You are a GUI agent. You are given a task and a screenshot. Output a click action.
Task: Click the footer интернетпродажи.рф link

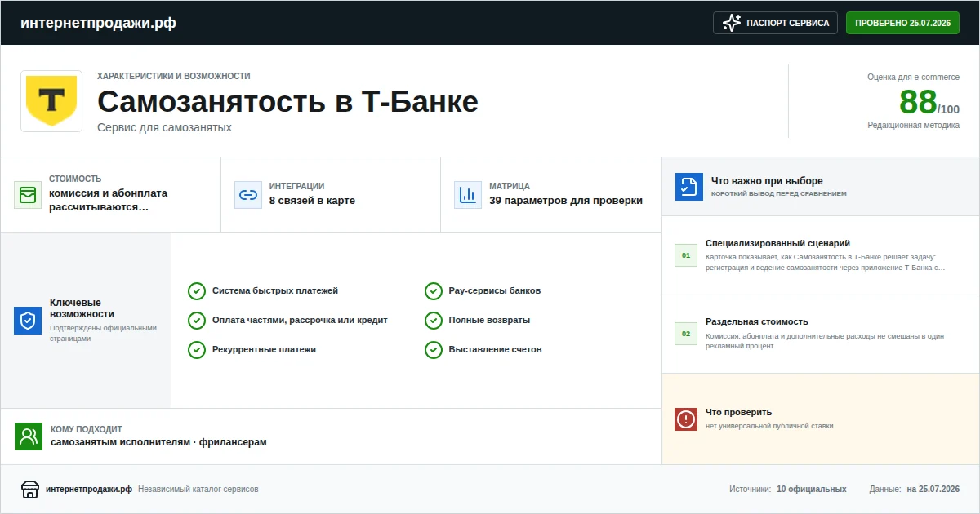click(89, 490)
